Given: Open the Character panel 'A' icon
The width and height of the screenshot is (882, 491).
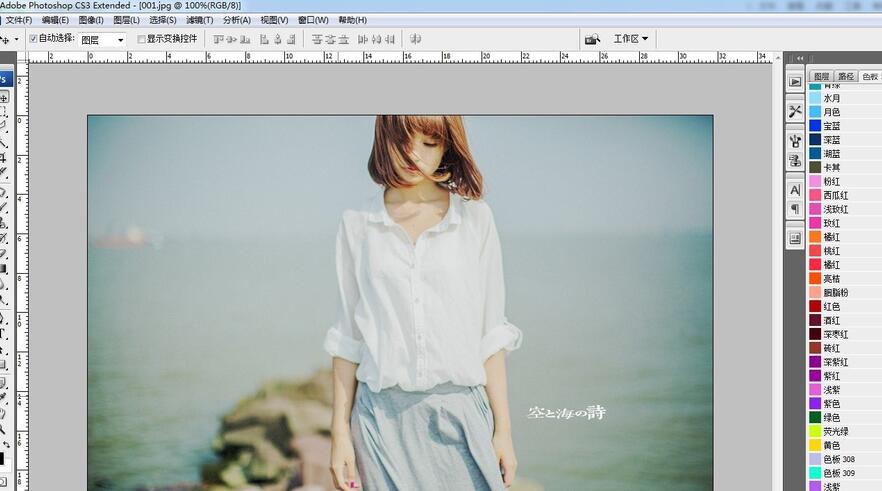Looking at the screenshot, I should tap(795, 189).
